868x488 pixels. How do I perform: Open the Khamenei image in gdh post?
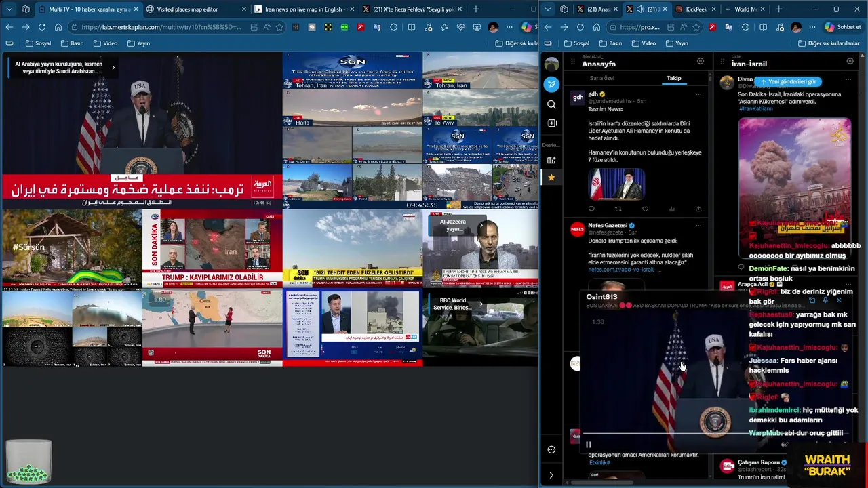(616, 183)
